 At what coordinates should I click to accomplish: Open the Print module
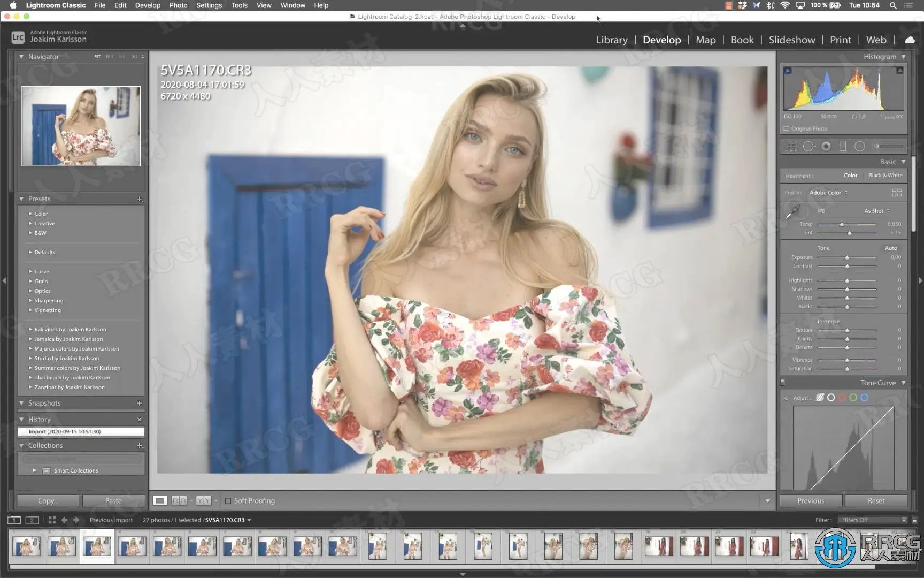coord(841,40)
